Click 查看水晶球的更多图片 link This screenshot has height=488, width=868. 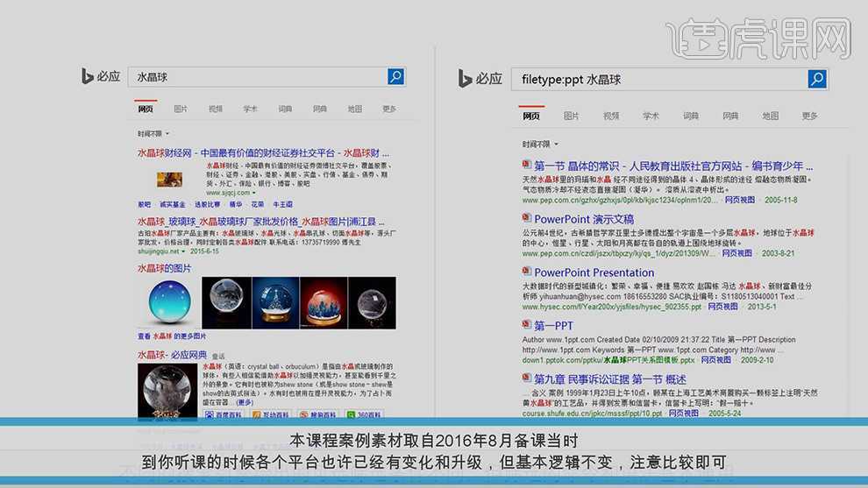[172, 336]
